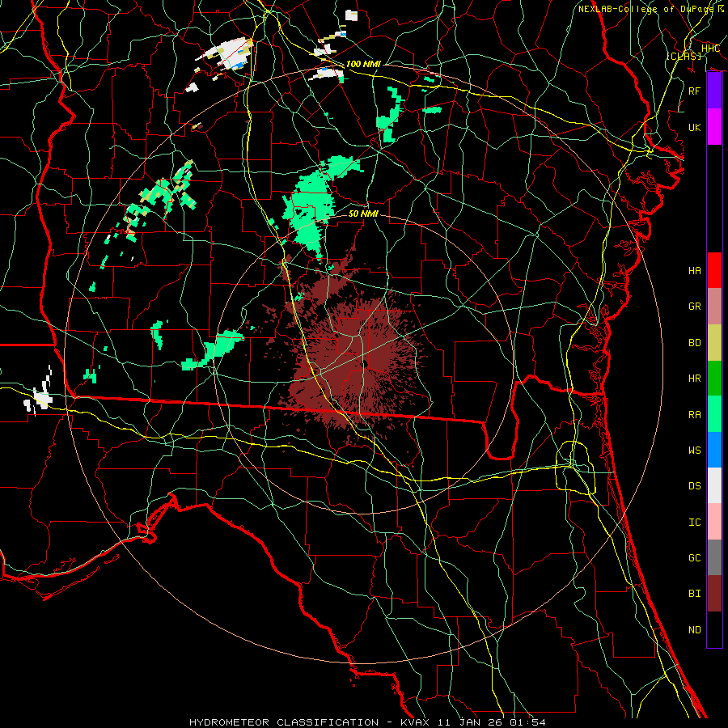Click the 'BI' legend label
This screenshot has height=728, width=728.
coord(694,593)
